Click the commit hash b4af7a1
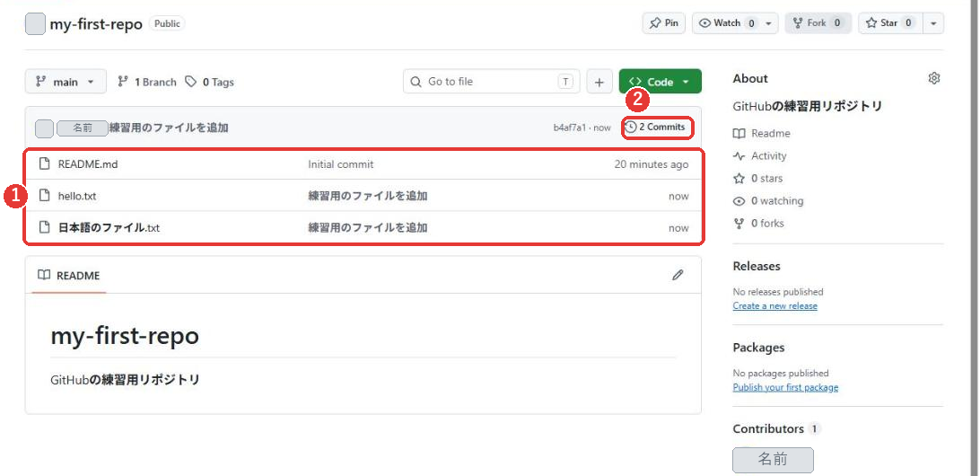Viewport: 980px width, 476px height. (569, 128)
